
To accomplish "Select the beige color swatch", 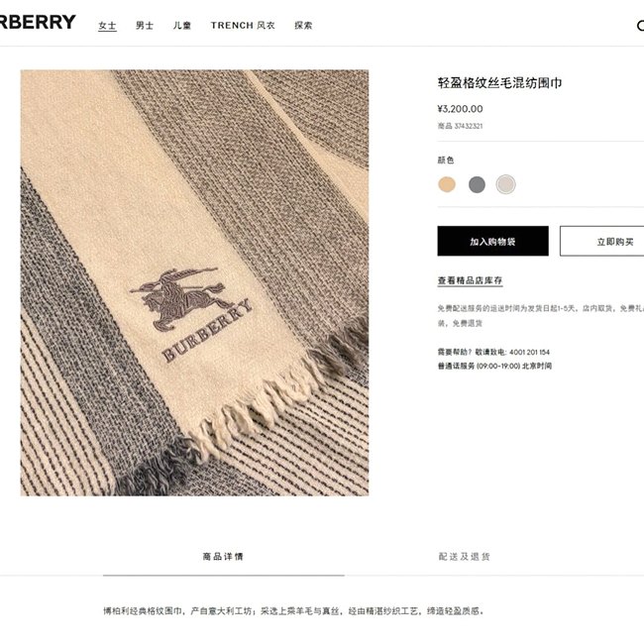I will click(x=447, y=184).
